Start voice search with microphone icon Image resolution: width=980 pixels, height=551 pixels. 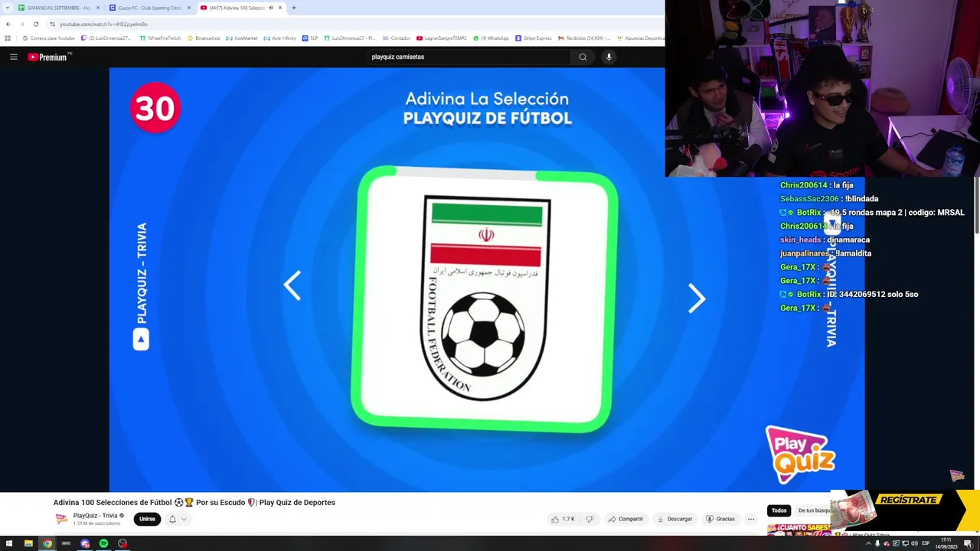coord(609,57)
